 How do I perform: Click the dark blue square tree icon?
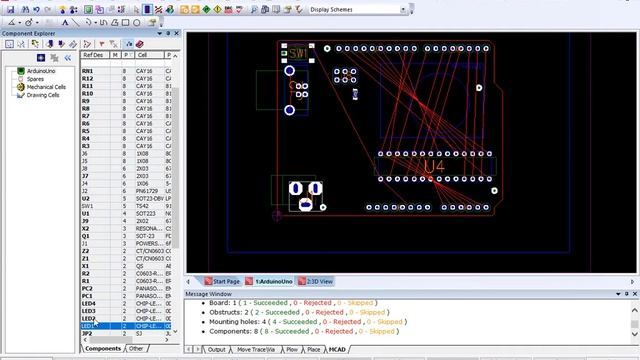click(41, 58)
